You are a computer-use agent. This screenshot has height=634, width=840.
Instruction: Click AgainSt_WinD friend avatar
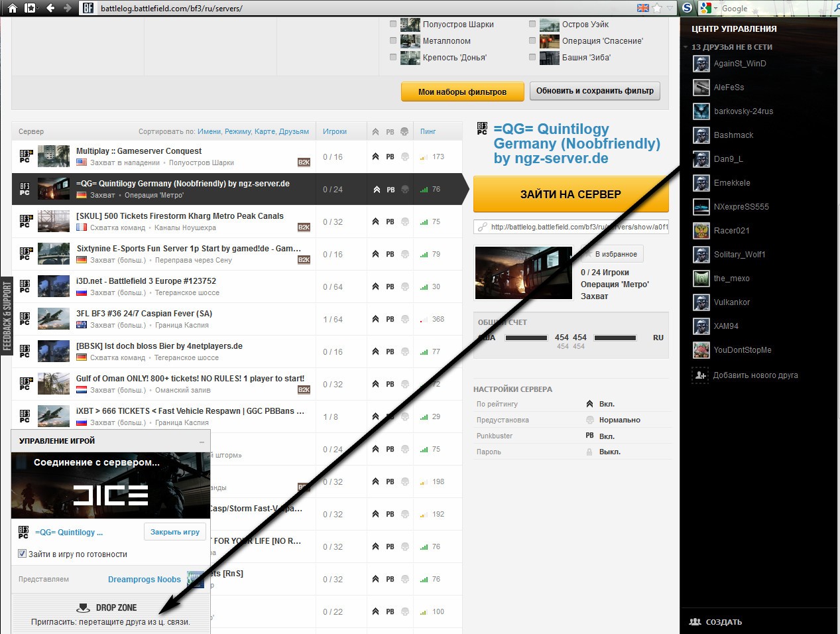(x=701, y=64)
